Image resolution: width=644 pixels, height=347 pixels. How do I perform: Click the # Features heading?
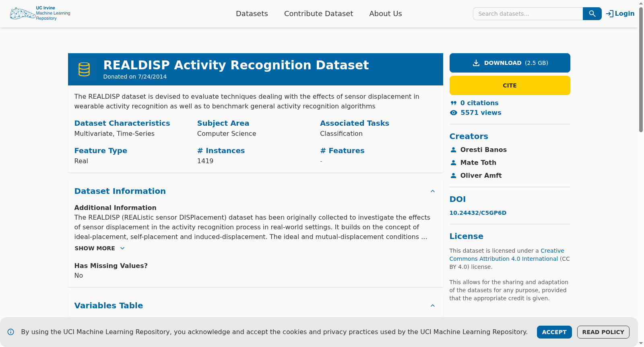pyautogui.click(x=342, y=151)
